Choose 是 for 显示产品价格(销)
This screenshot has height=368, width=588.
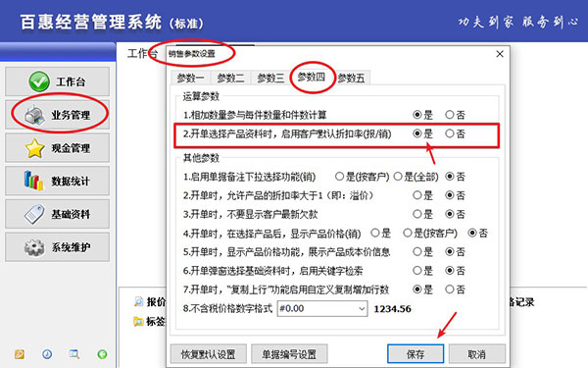pyautogui.click(x=375, y=233)
